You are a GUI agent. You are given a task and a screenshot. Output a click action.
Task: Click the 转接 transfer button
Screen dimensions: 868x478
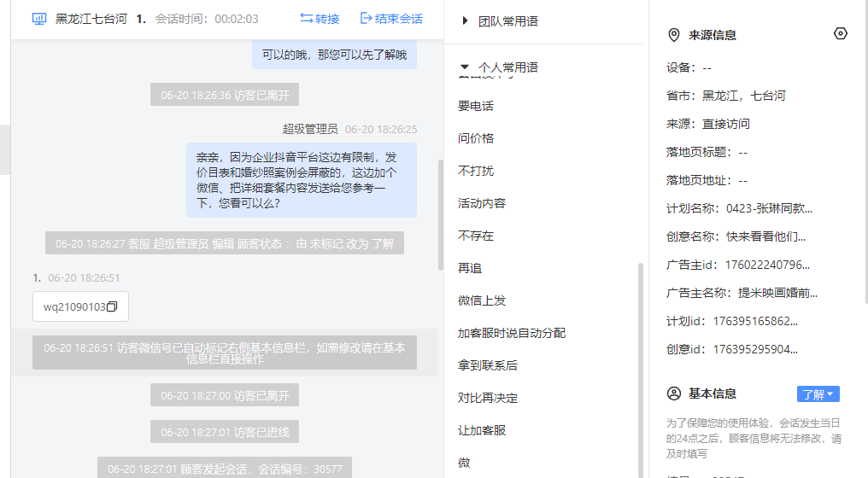pyautogui.click(x=320, y=19)
